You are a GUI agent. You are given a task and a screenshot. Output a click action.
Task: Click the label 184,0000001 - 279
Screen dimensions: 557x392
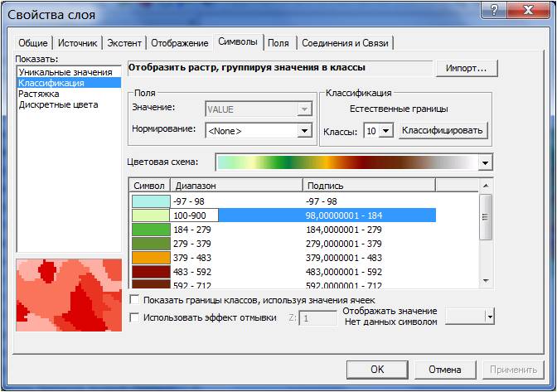(x=344, y=230)
